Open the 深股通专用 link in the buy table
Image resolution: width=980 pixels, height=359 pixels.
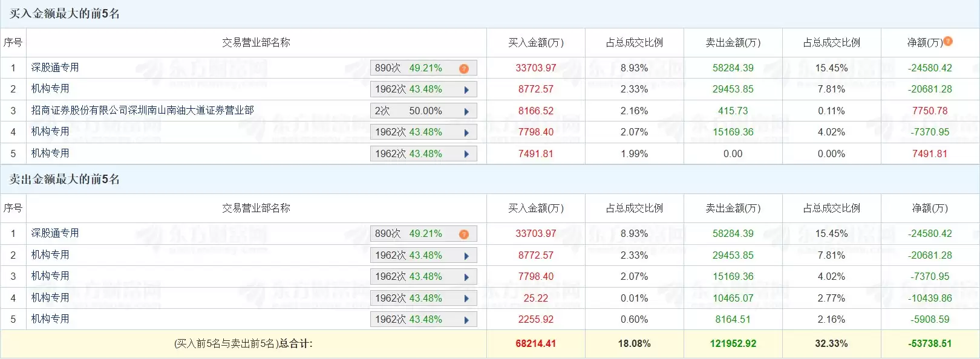point(55,68)
